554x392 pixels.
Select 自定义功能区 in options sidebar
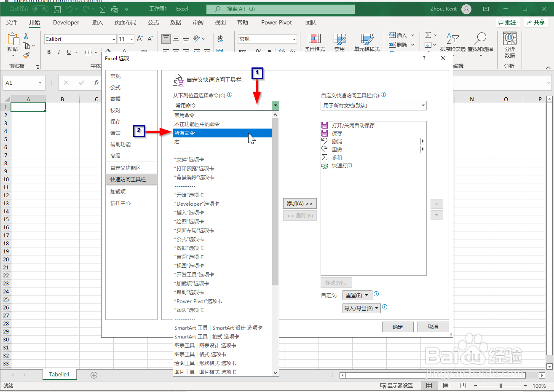(131, 168)
